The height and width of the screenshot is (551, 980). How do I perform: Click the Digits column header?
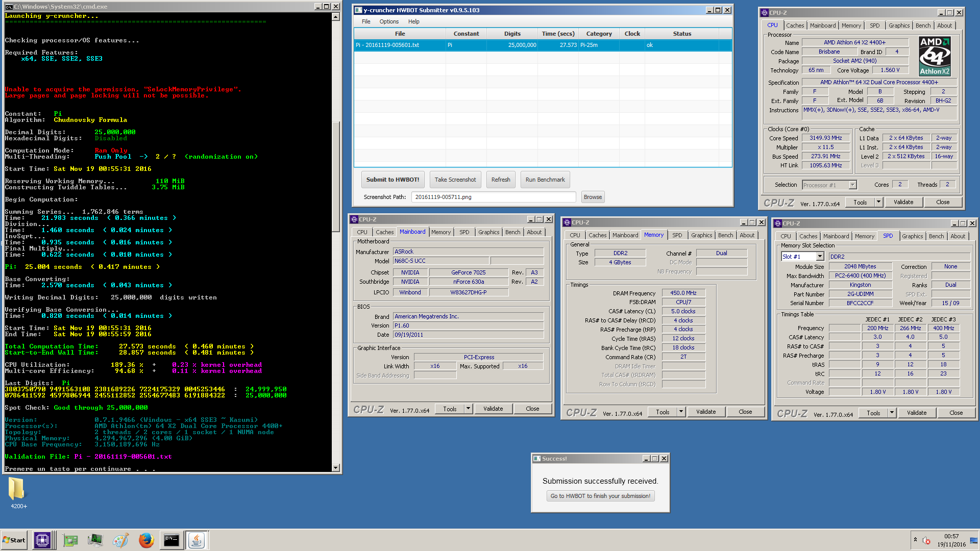coord(512,34)
